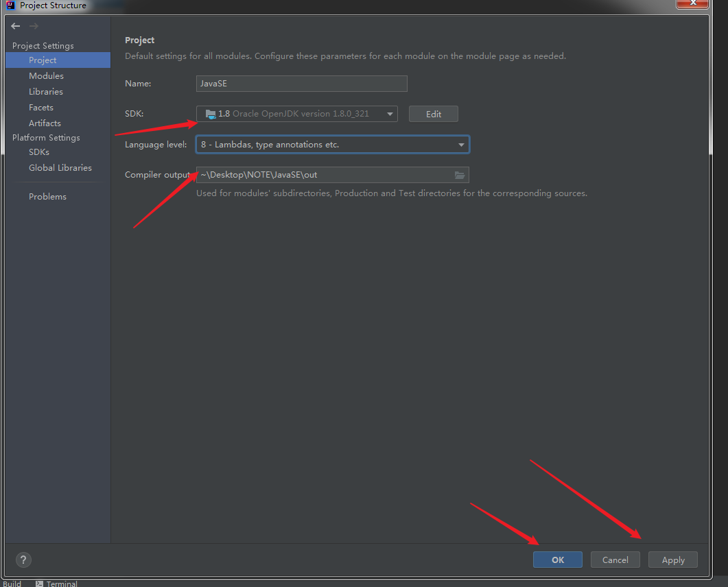Expand the SDK dropdown arrow

[390, 114]
